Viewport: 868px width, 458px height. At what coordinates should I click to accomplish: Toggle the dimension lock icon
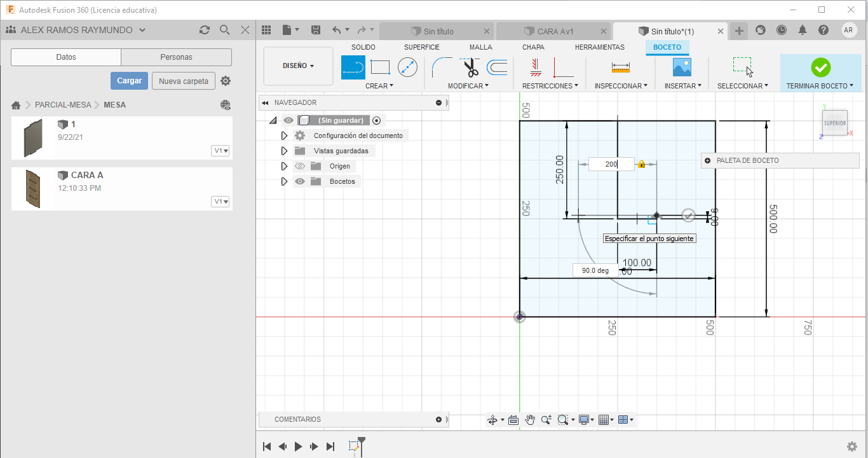pos(641,164)
